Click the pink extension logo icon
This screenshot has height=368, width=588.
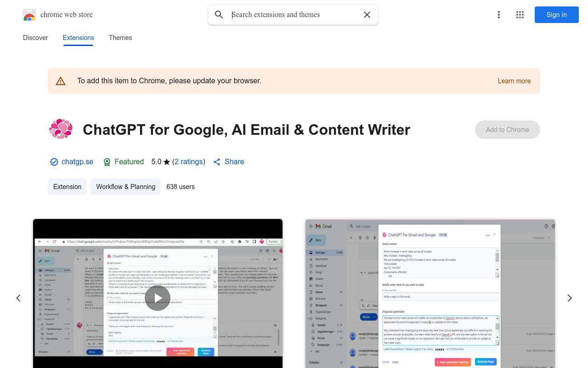coord(61,129)
